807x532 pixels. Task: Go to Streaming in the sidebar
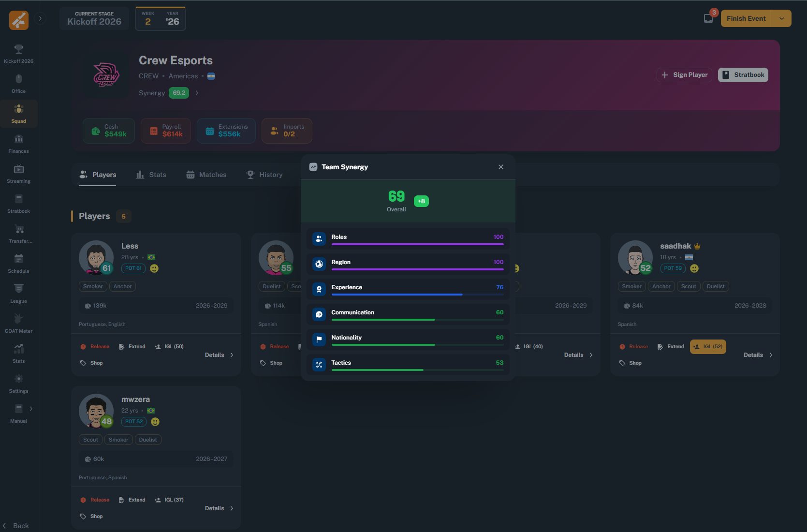18,173
